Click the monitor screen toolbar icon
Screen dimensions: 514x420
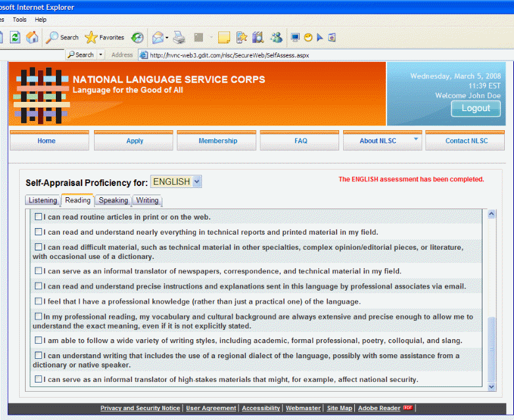tap(295, 37)
